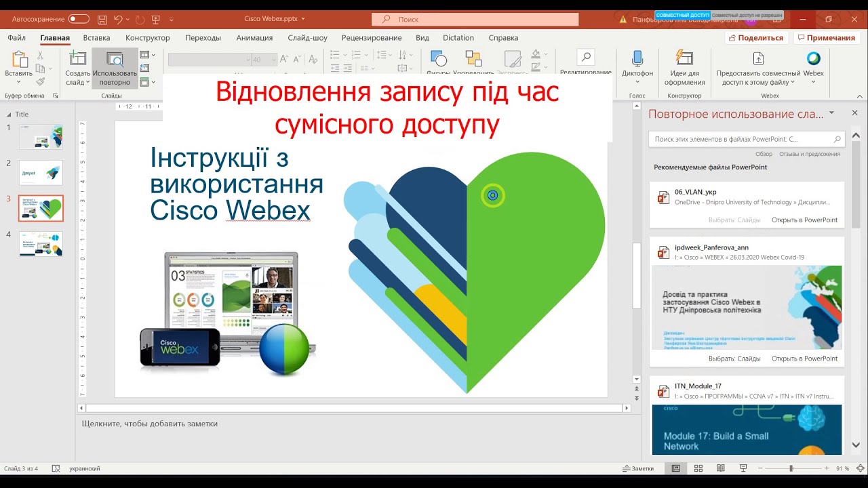Click the Format Painter brush icon
The image size is (868, 488).
[41, 82]
